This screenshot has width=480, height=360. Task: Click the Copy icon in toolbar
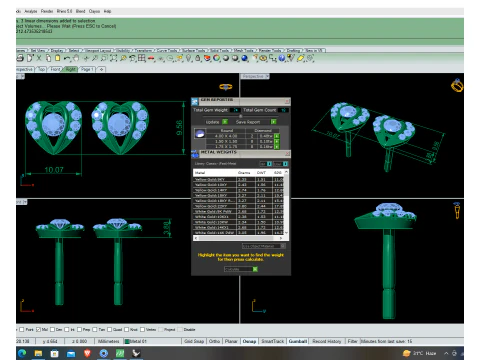click(48, 58)
